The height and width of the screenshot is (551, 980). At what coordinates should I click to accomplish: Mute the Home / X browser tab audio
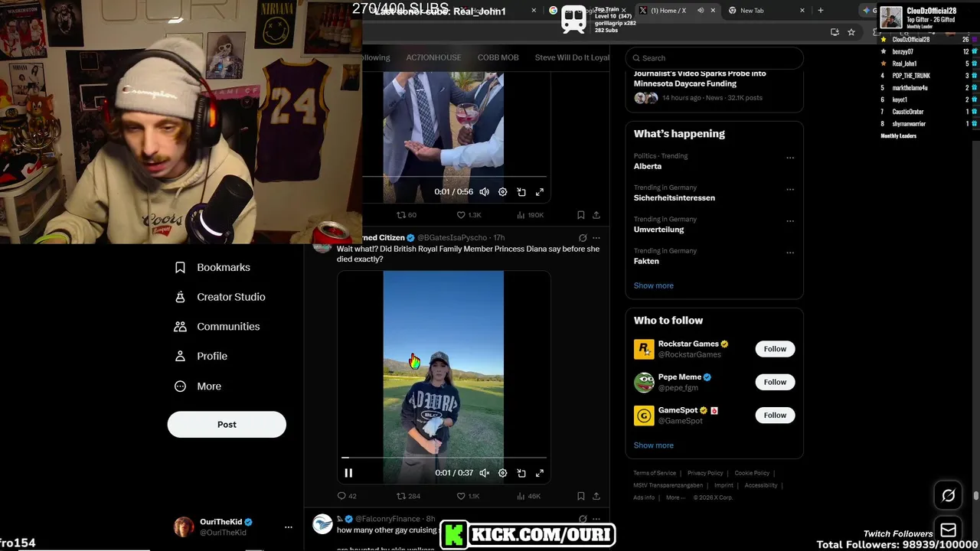(700, 11)
